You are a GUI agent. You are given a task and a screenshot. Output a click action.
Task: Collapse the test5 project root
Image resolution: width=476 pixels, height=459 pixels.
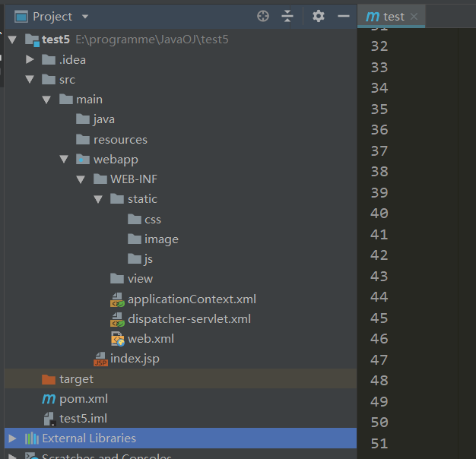pyautogui.click(x=12, y=40)
